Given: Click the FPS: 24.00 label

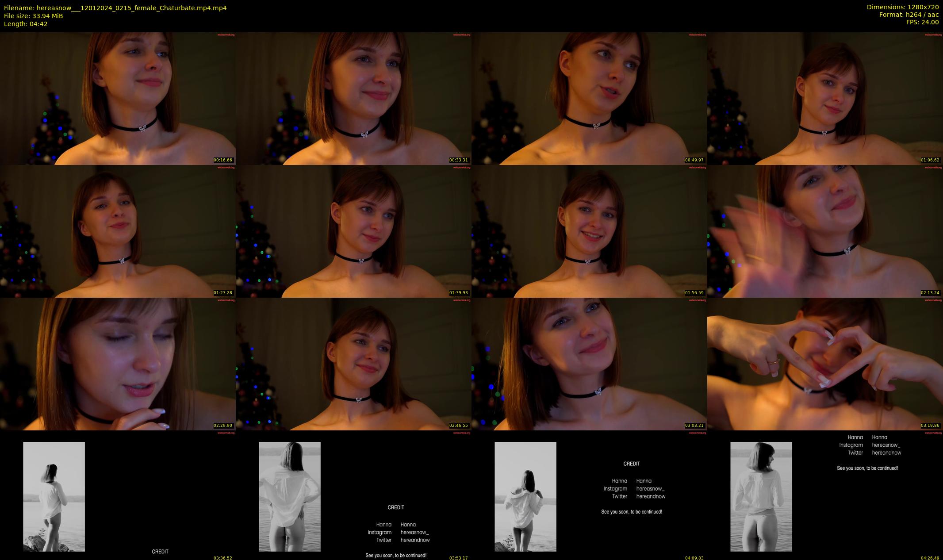Looking at the screenshot, I should point(922,22).
